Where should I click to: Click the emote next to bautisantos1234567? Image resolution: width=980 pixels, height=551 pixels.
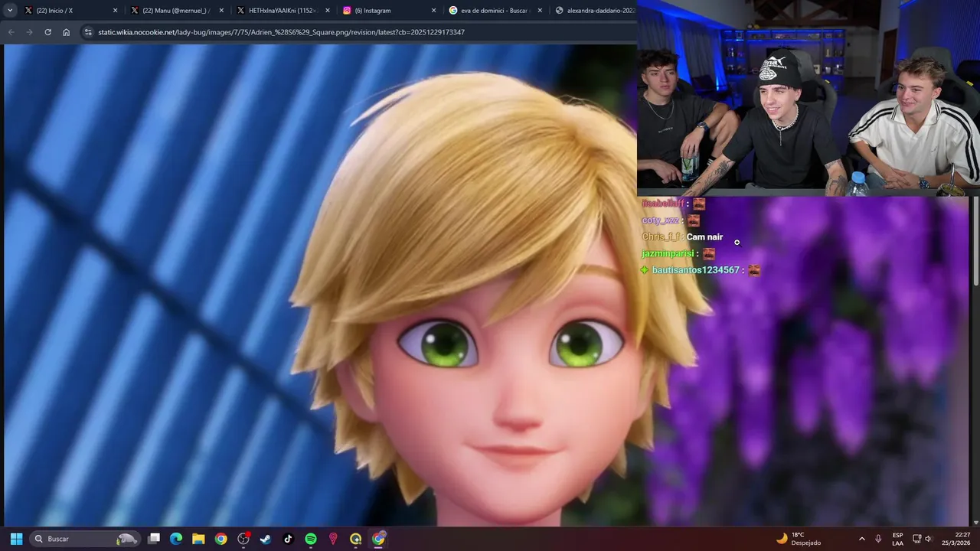coord(754,270)
